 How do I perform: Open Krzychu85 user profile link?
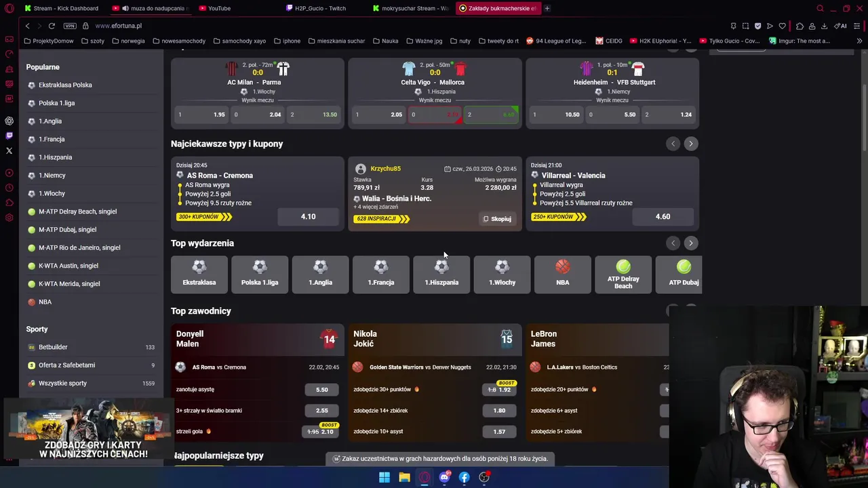[x=385, y=168]
